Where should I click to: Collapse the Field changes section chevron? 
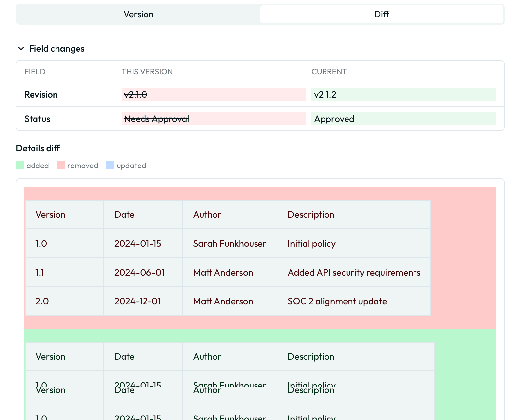coord(21,49)
